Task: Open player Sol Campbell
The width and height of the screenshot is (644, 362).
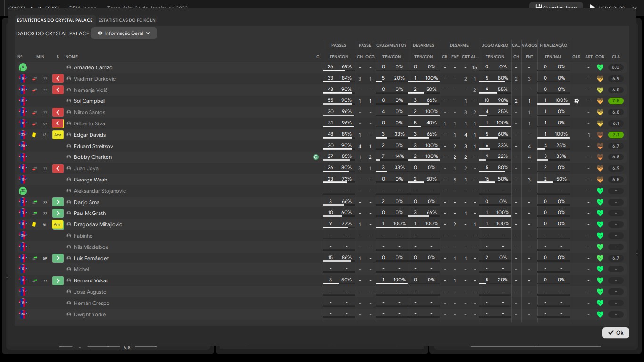Action: (90, 101)
